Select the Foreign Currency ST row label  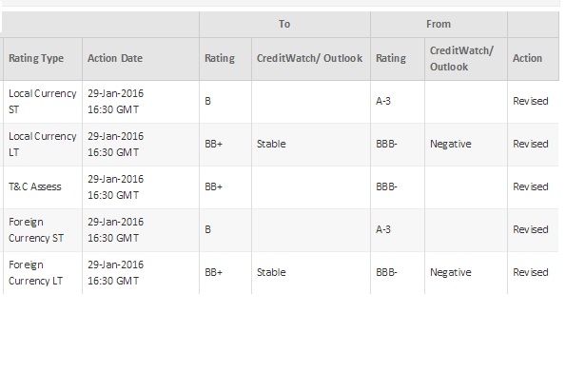[x=36, y=230]
